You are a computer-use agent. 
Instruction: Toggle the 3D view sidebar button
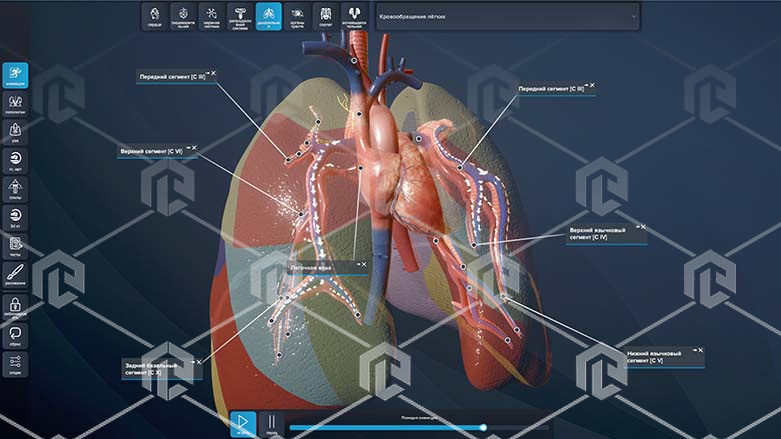pos(15,216)
